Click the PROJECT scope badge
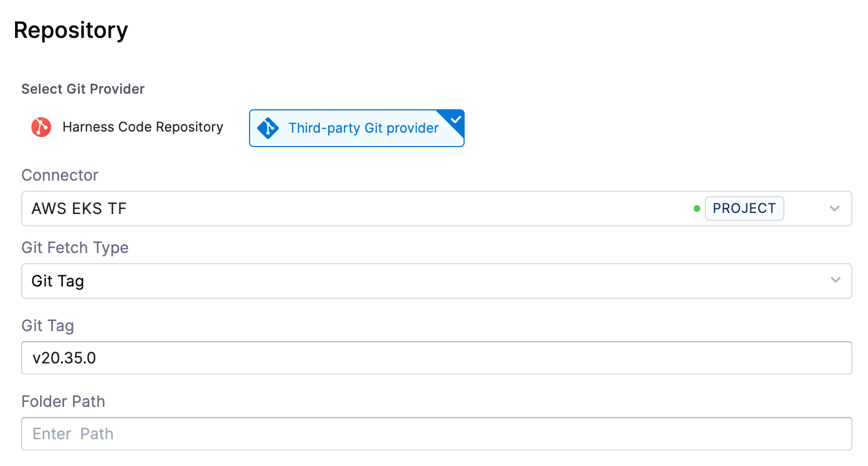This screenshot has width=868, height=466. coord(744,208)
